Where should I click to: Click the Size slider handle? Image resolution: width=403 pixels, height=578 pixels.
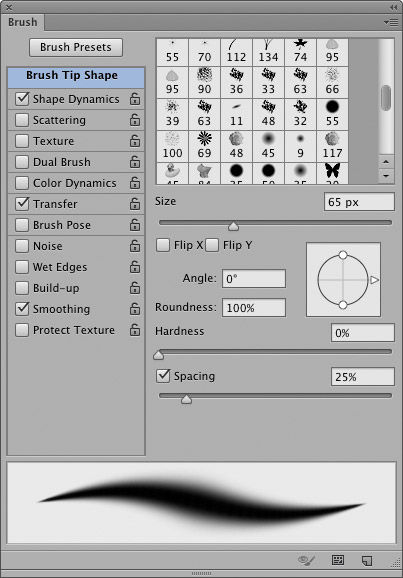233,226
